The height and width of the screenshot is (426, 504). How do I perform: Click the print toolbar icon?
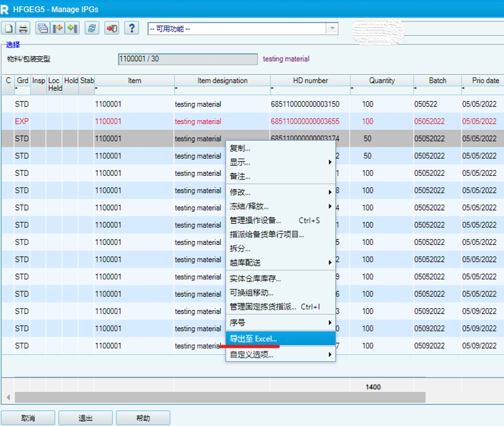click(23, 28)
